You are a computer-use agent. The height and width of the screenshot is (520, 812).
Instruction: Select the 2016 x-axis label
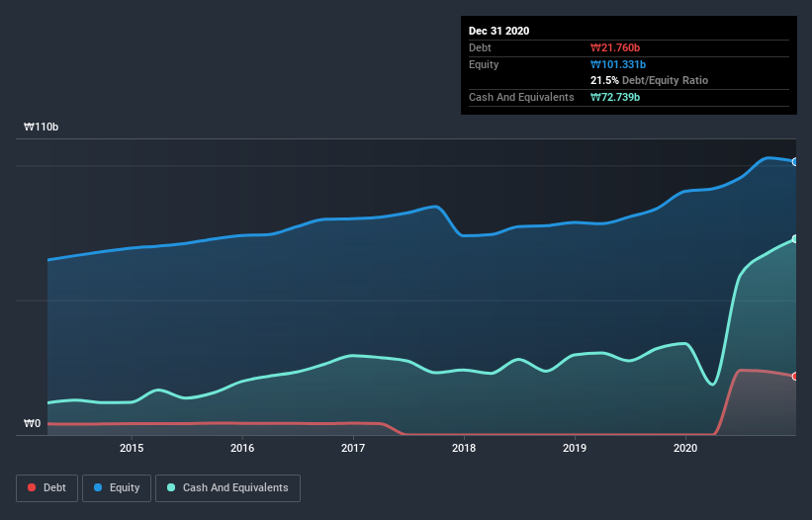pos(242,448)
